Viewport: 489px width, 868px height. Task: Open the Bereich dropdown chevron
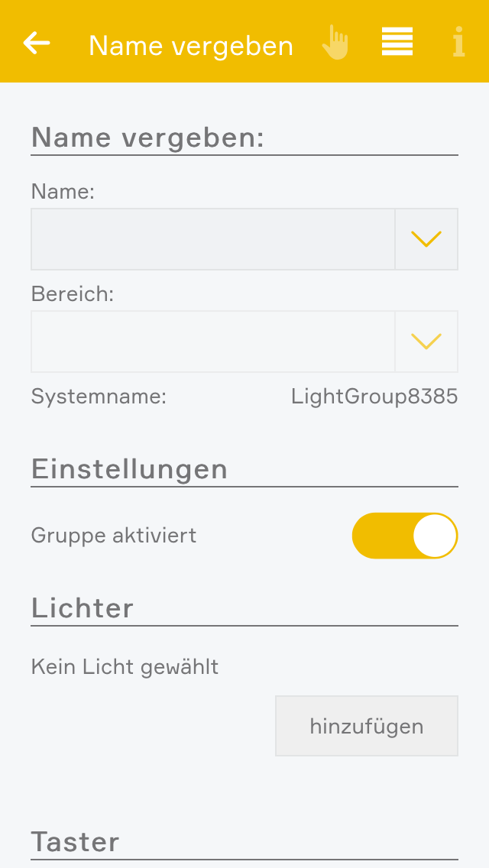click(426, 341)
